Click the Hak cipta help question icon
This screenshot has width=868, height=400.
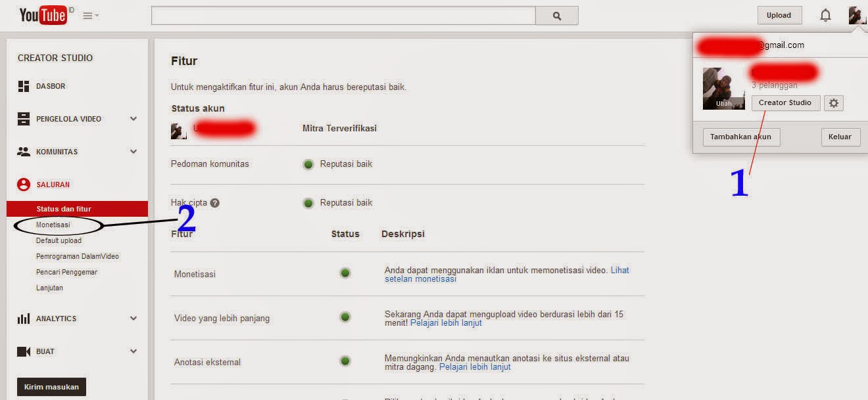pyautogui.click(x=214, y=203)
